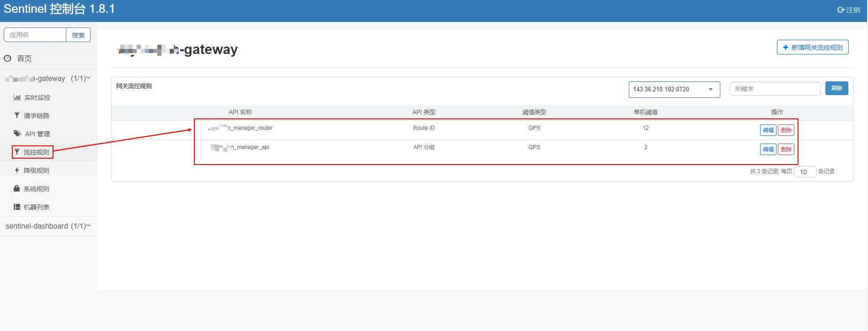Screen dimensions: 868x331
Task: Click the Route ID type cell
Action: point(424,128)
